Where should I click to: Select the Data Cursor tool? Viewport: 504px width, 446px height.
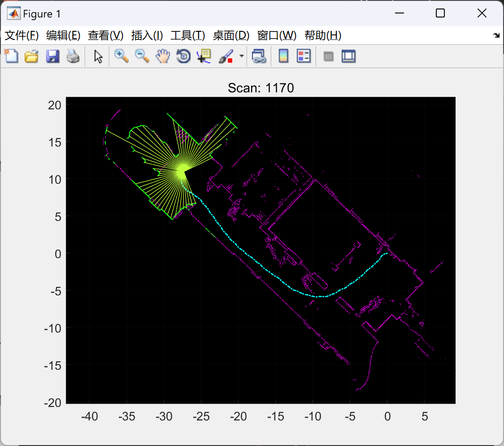(x=204, y=56)
